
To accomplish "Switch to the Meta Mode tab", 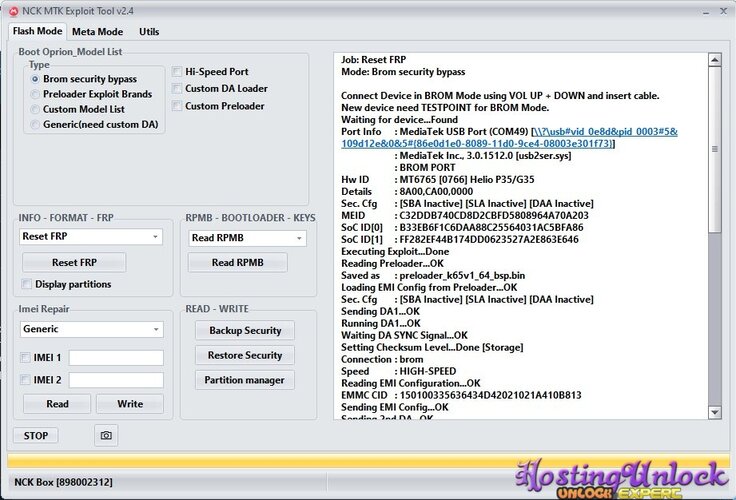I will 97,31.
